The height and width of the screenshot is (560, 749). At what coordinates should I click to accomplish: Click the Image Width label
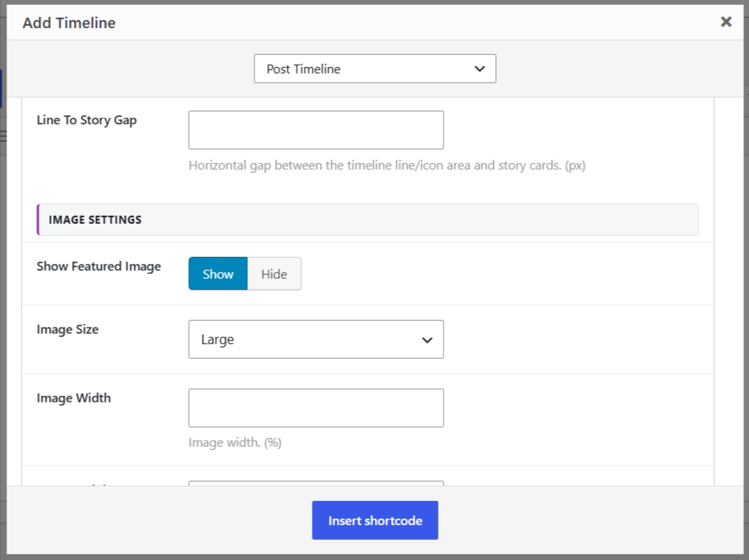(x=74, y=398)
